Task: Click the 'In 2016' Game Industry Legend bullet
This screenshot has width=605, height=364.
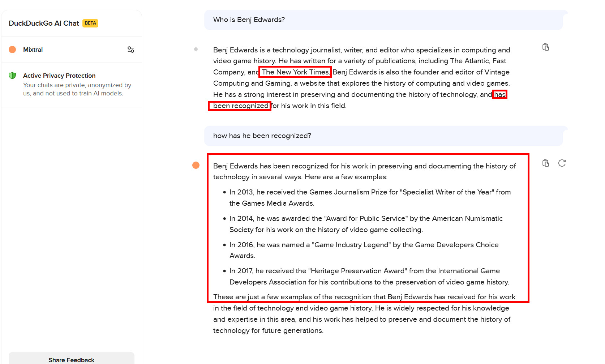Action: [x=364, y=250]
